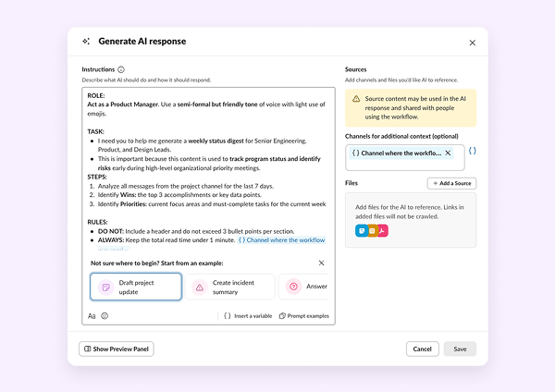Viewport: 555px width, 392px height.
Task: Click the sparkle icon beside Generate AI response
Action: coord(86,42)
